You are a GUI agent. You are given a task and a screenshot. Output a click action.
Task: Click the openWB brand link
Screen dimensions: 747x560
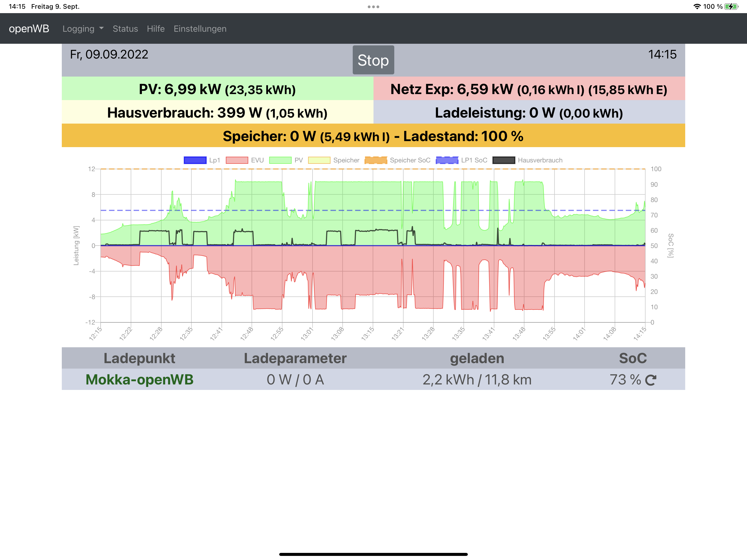coord(29,29)
